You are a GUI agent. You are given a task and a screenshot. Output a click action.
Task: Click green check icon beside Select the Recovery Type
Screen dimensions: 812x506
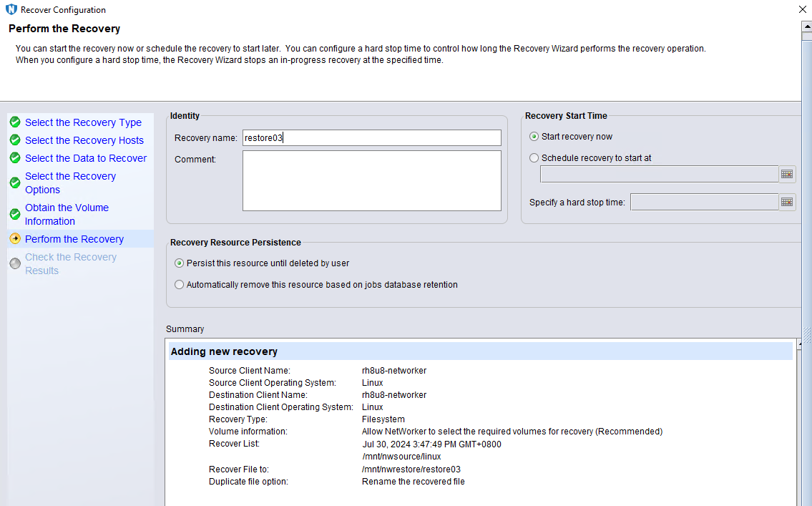click(15, 122)
